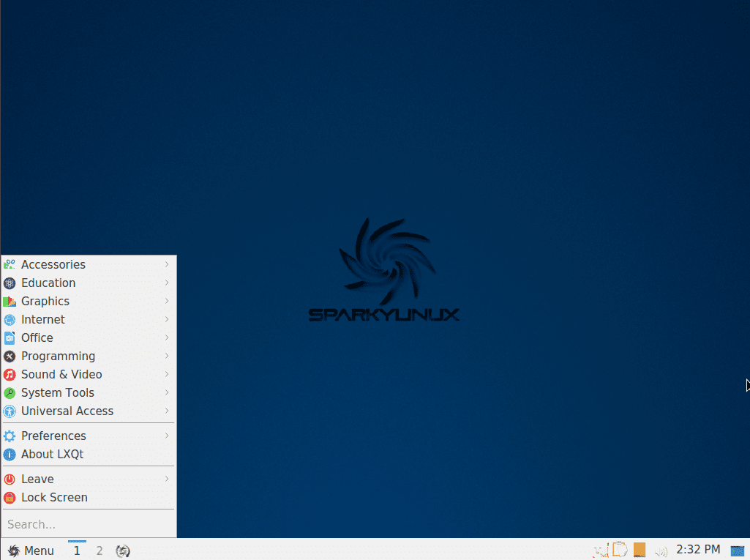Select the Graphics menu icon

pos(10,301)
